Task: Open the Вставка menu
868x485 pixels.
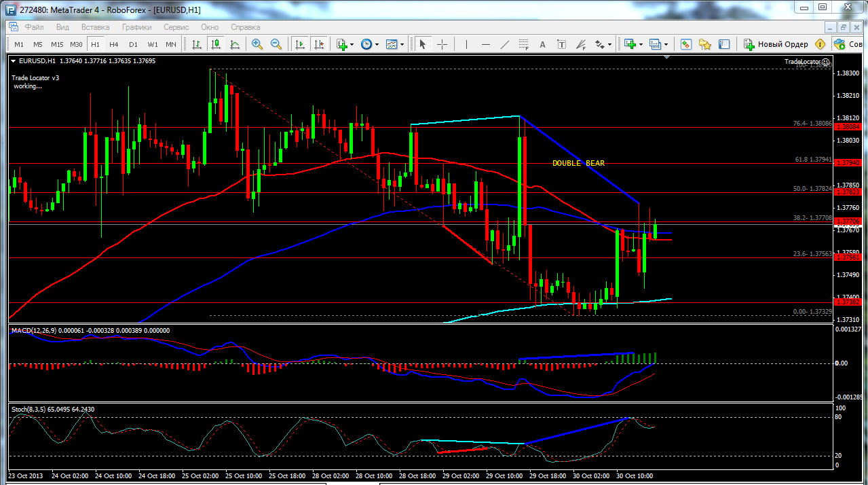Action: (95, 27)
